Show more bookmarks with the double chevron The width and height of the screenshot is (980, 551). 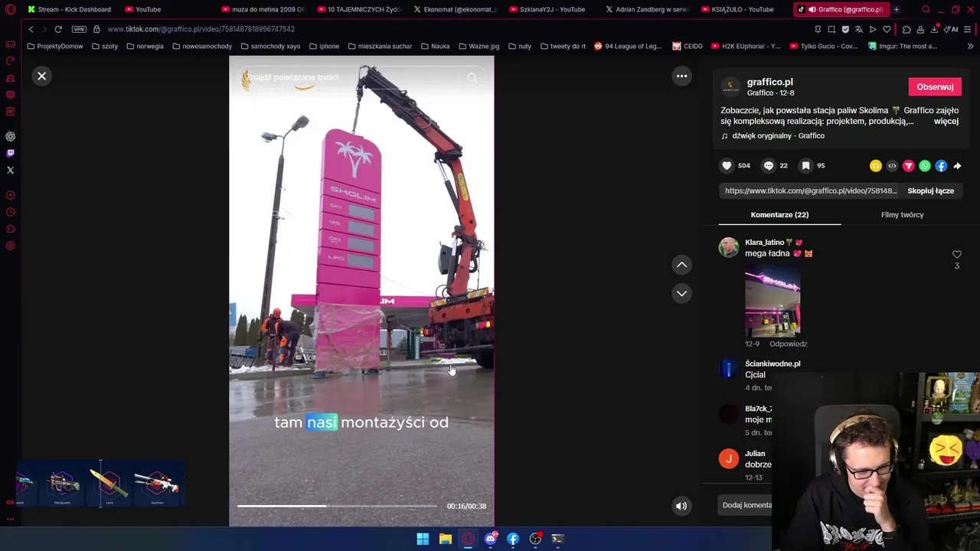[969, 46]
